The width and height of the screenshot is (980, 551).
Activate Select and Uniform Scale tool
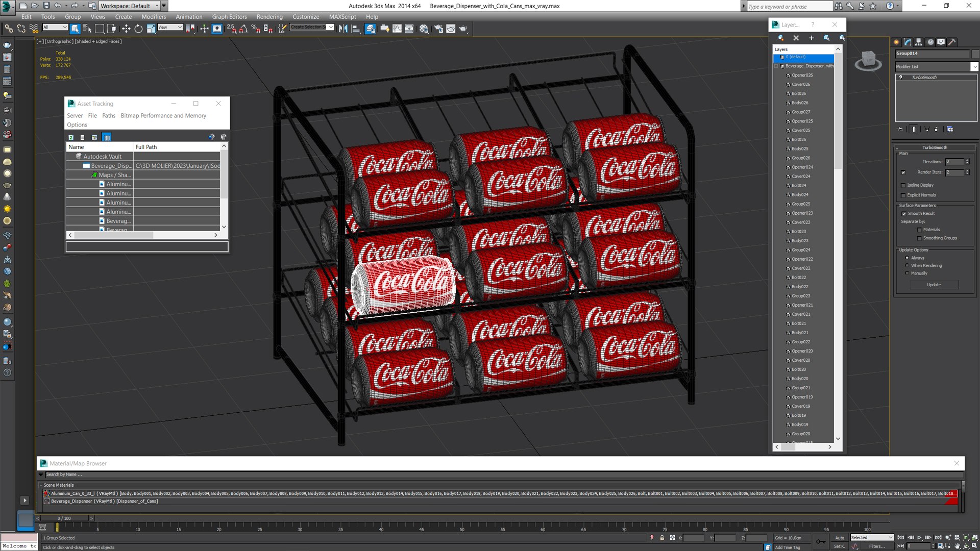click(151, 29)
